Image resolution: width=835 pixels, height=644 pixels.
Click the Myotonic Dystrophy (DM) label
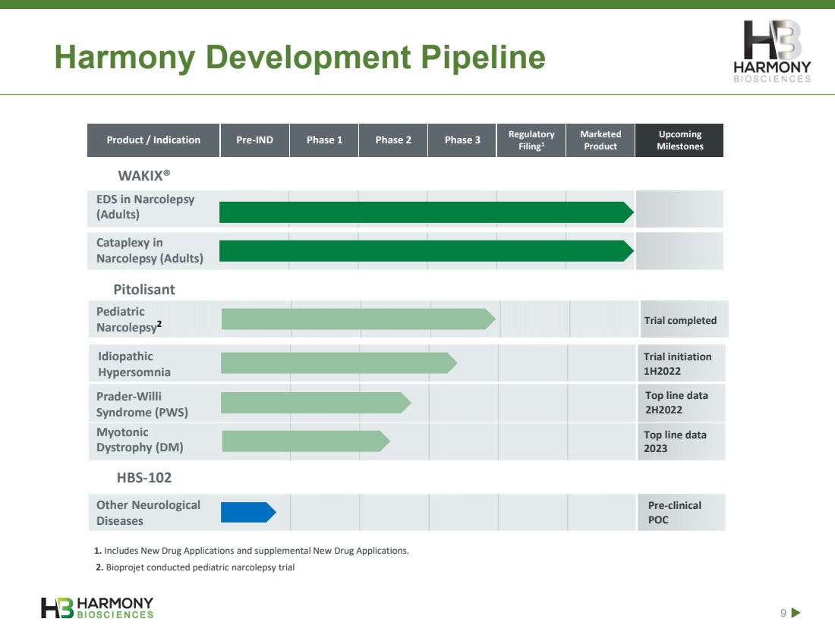[x=140, y=440]
